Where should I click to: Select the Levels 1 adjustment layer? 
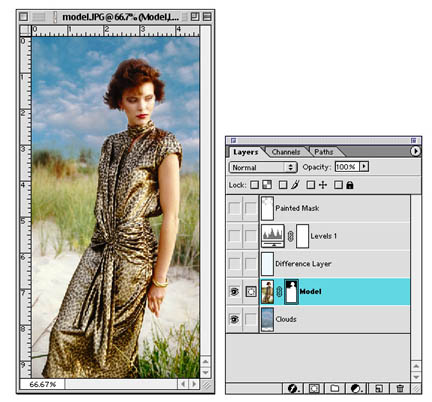335,236
